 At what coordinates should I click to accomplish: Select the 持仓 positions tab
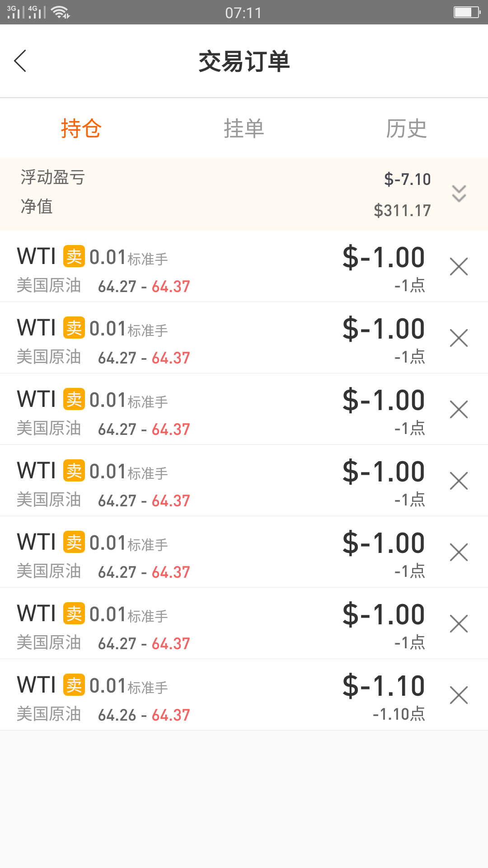81,128
